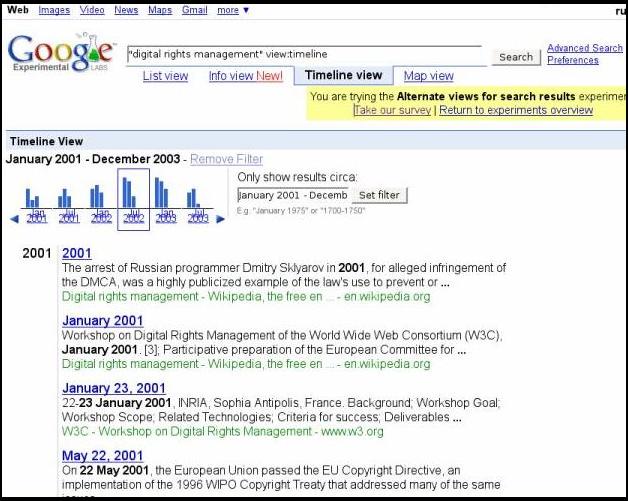Screen dimensions: 628x501
Task: Open Preferences link
Action: [x=573, y=60]
